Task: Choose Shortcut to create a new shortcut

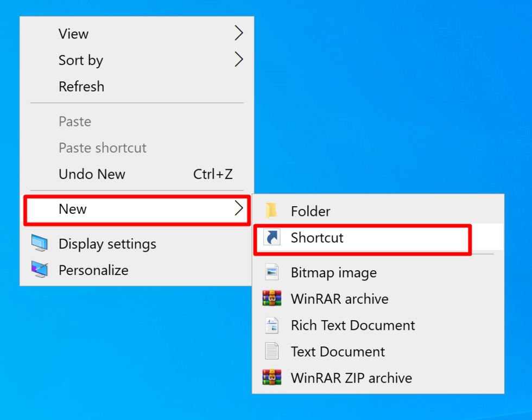Action: click(316, 238)
